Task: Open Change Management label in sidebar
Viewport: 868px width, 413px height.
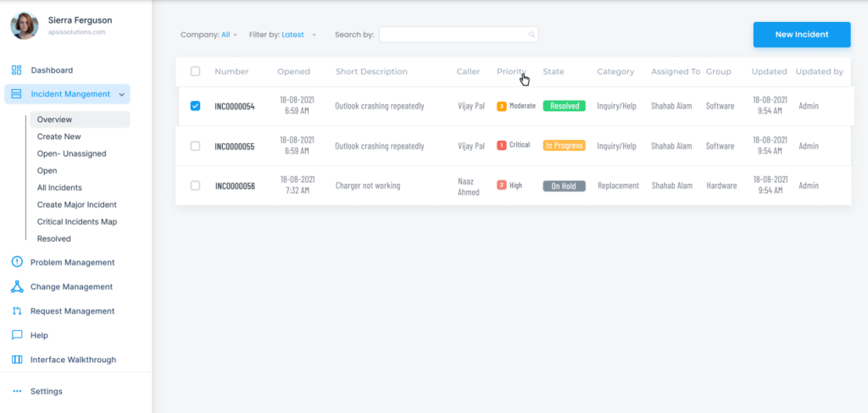Action: [x=71, y=287]
